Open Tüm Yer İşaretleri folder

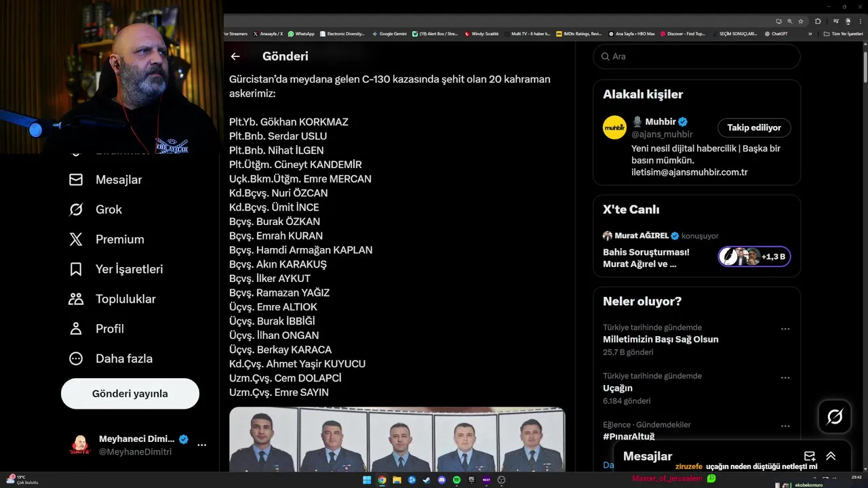(x=844, y=33)
